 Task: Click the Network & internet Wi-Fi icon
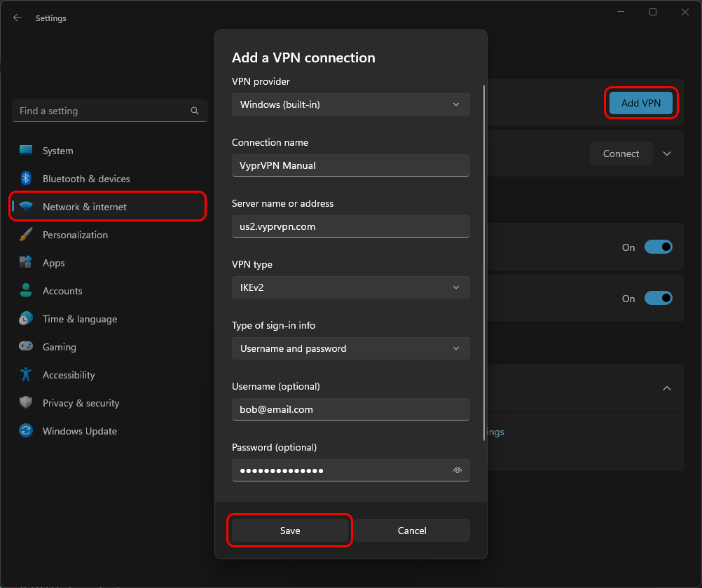tap(26, 207)
